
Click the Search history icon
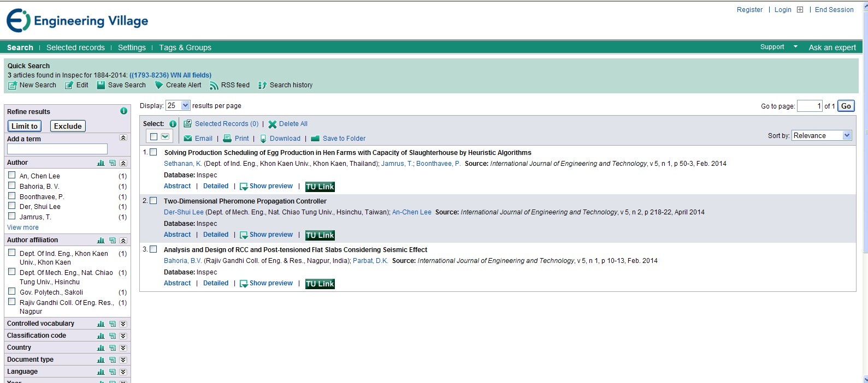(x=263, y=85)
